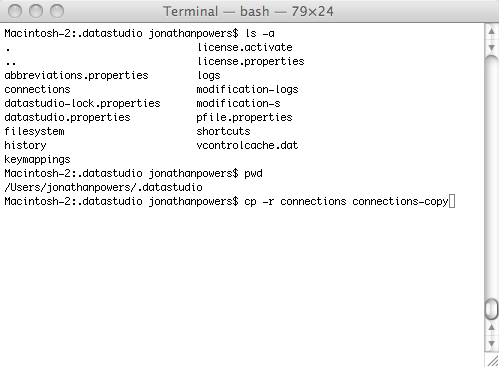The image size is (499, 367).
Task: Minimize the Terminal window with middle button
Action: (36, 11)
